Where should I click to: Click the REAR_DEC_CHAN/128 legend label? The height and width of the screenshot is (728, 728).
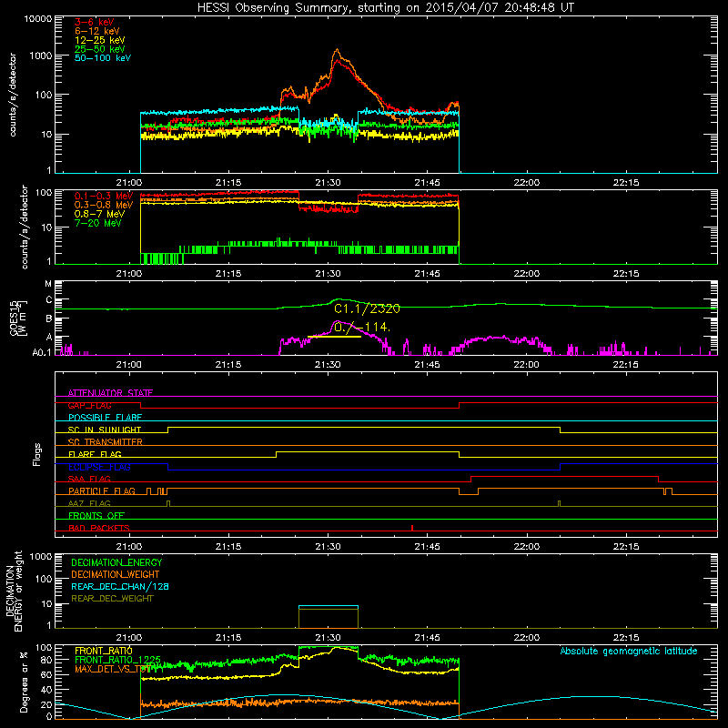[x=120, y=587]
